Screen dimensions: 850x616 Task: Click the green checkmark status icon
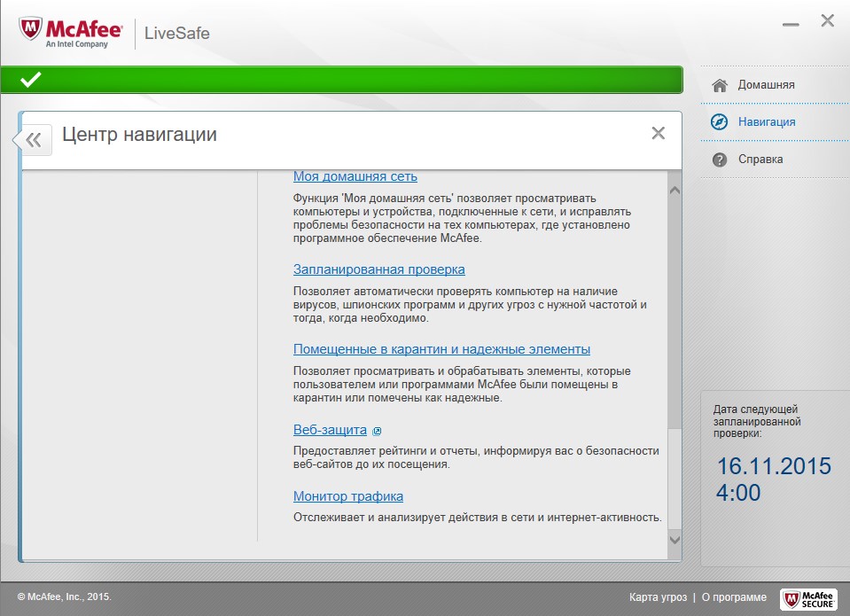[30, 80]
